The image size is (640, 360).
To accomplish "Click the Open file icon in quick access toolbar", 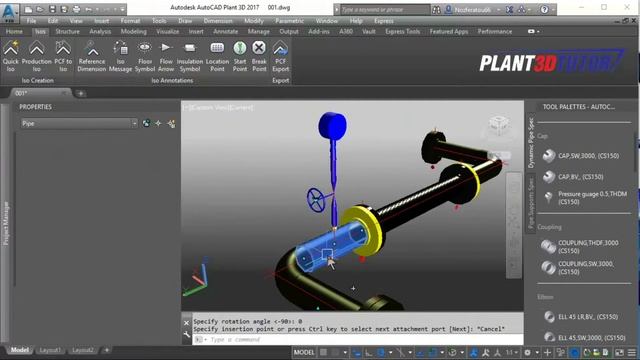I will point(40,9).
